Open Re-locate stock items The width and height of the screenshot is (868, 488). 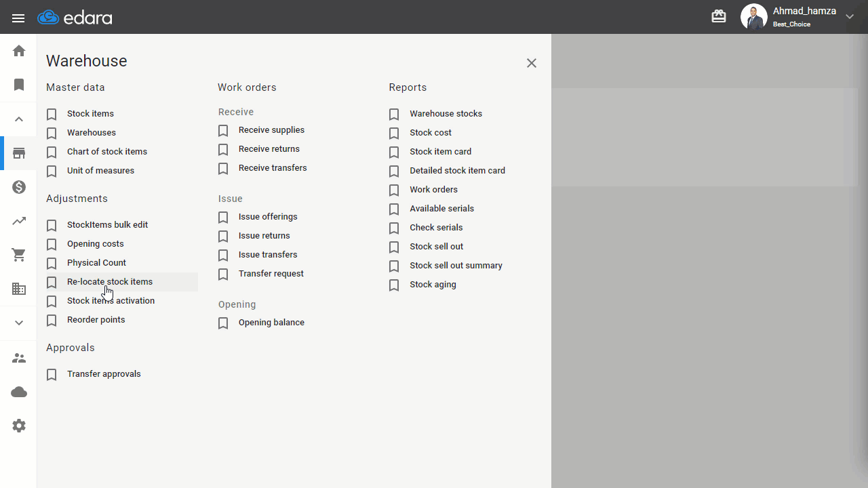pos(110,282)
